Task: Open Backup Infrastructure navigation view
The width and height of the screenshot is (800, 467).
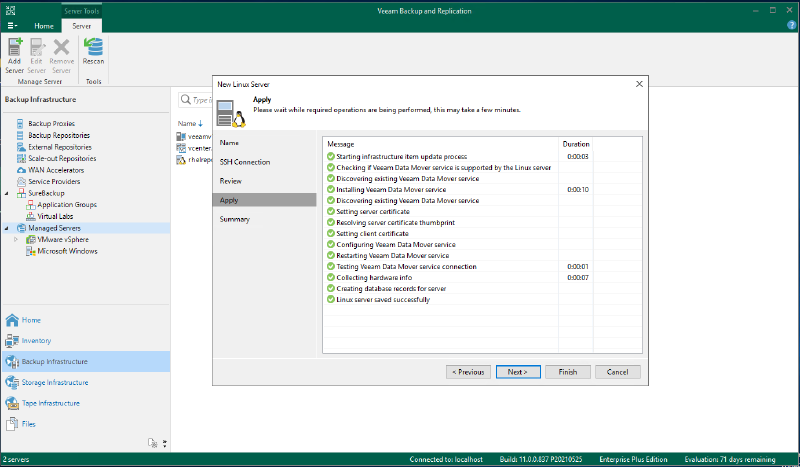Action: tap(85, 361)
